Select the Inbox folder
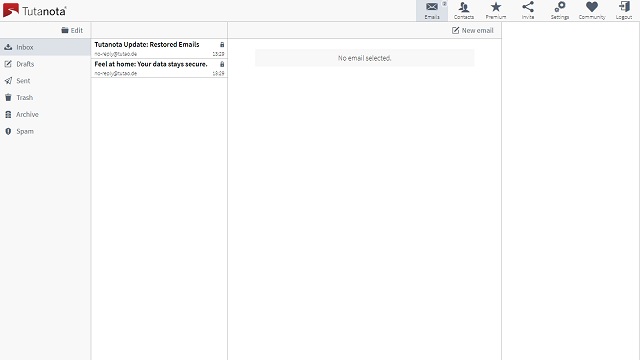640x360 pixels. point(45,47)
